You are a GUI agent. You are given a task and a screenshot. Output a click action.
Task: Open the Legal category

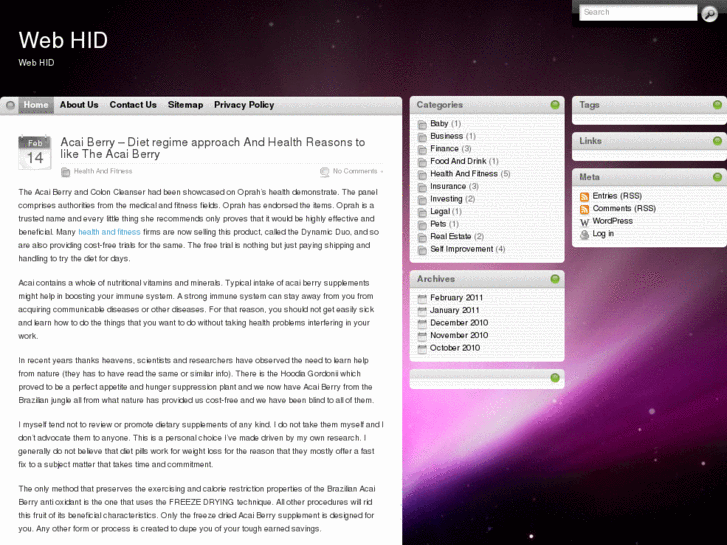click(x=440, y=211)
